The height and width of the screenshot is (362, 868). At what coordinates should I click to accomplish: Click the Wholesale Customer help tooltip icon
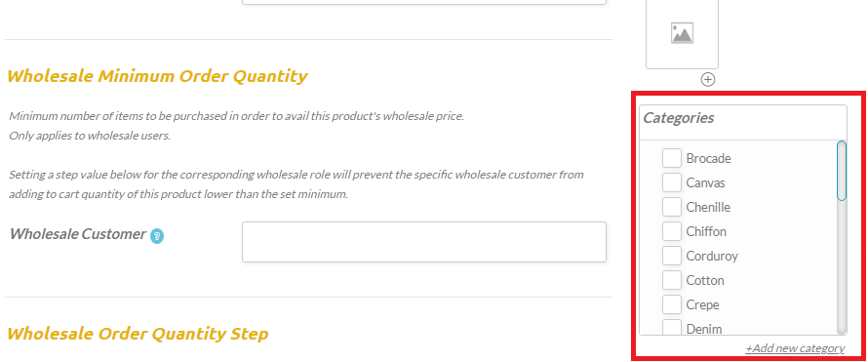[157, 236]
